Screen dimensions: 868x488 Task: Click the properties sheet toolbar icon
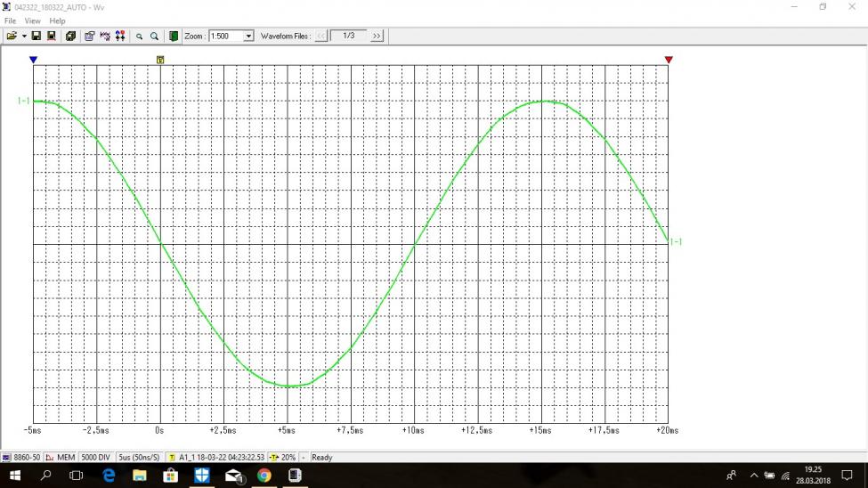pyautogui.click(x=90, y=37)
